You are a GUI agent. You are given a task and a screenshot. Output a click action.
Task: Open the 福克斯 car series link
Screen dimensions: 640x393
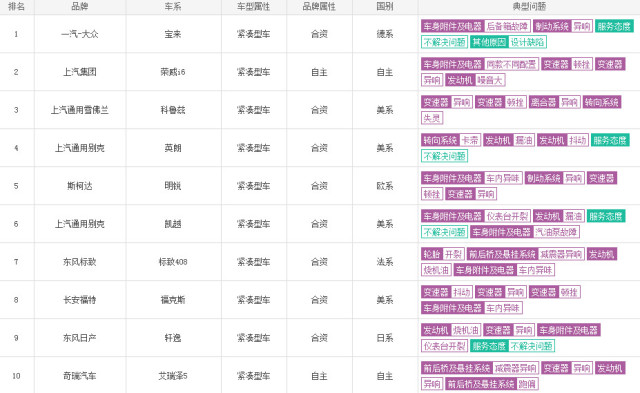(x=173, y=300)
